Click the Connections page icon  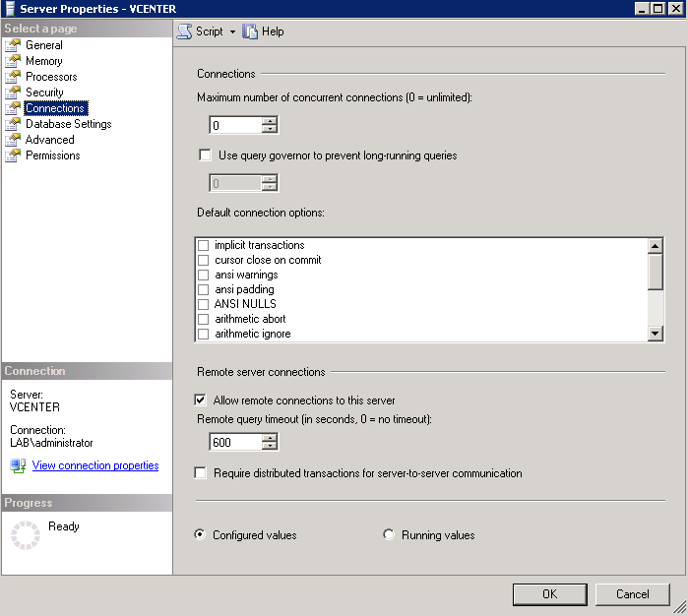click(x=13, y=108)
